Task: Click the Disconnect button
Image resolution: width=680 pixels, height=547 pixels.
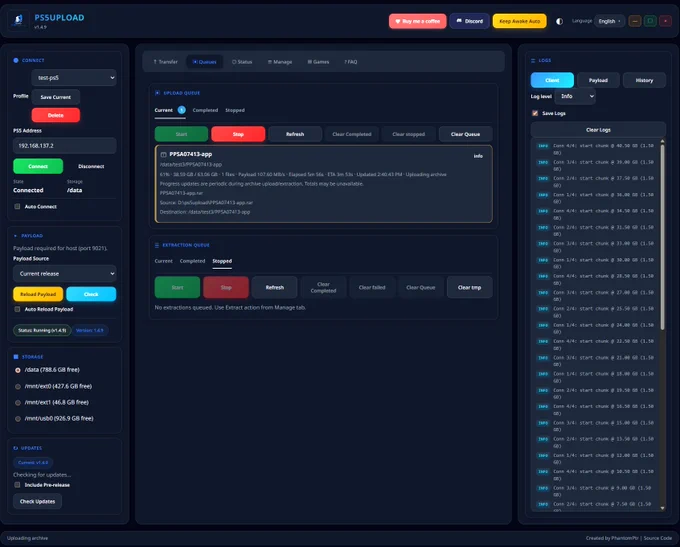Action: click(x=91, y=166)
